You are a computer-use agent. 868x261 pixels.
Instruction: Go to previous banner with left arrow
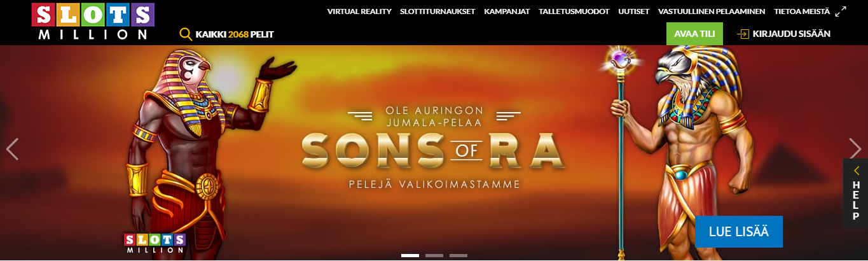click(12, 149)
